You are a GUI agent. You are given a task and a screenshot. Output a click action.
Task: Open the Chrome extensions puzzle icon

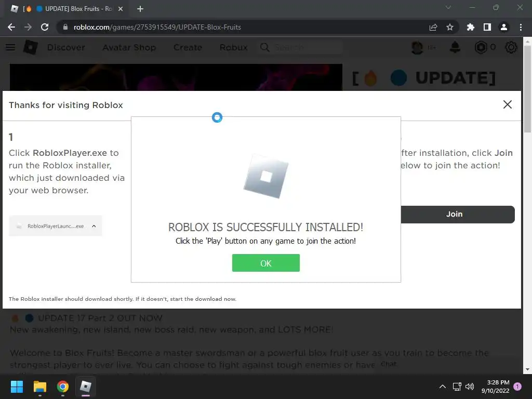[x=470, y=27]
